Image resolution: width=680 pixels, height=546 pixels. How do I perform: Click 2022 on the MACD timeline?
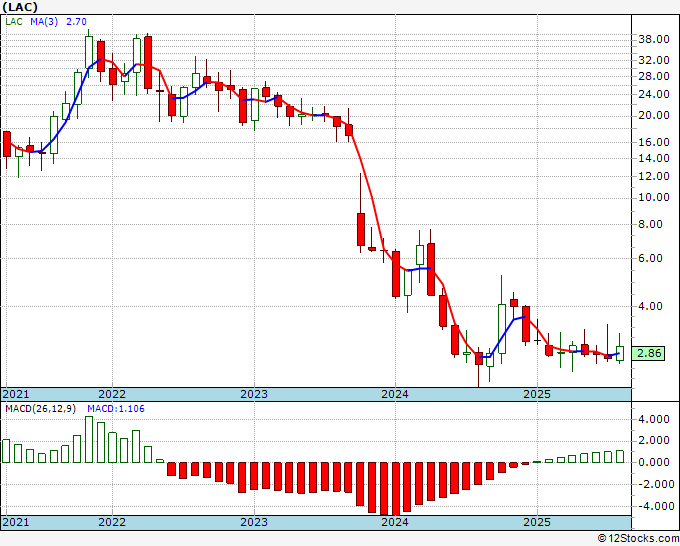point(112,522)
